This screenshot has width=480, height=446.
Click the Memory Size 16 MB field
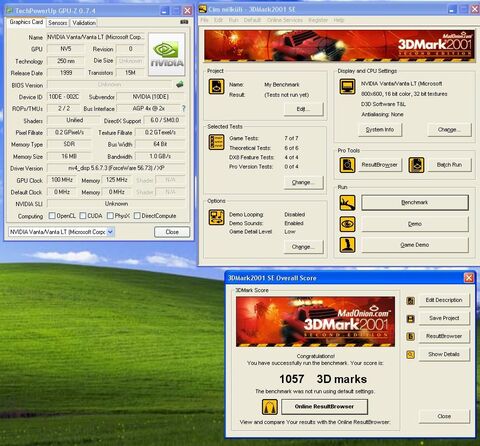(x=69, y=156)
